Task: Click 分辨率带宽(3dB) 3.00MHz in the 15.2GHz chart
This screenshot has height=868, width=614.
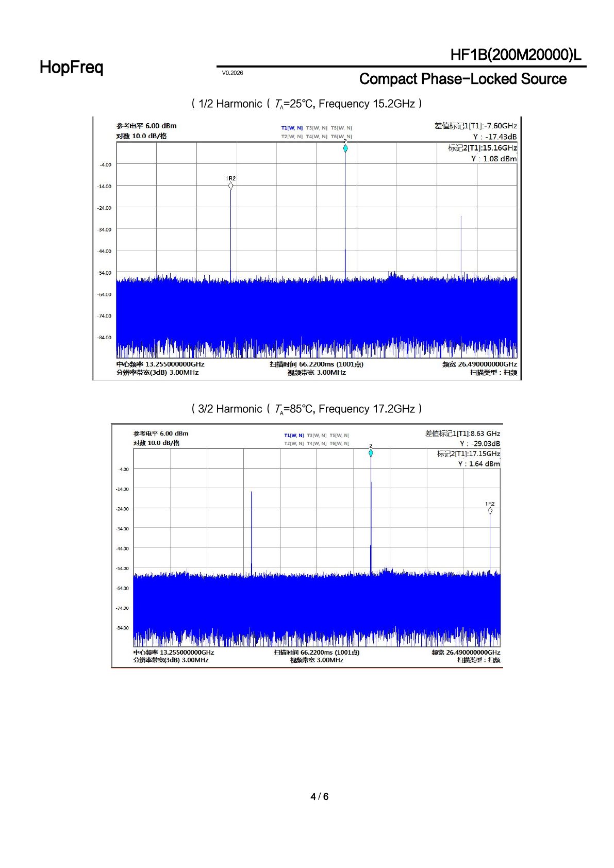Action: click(x=157, y=373)
